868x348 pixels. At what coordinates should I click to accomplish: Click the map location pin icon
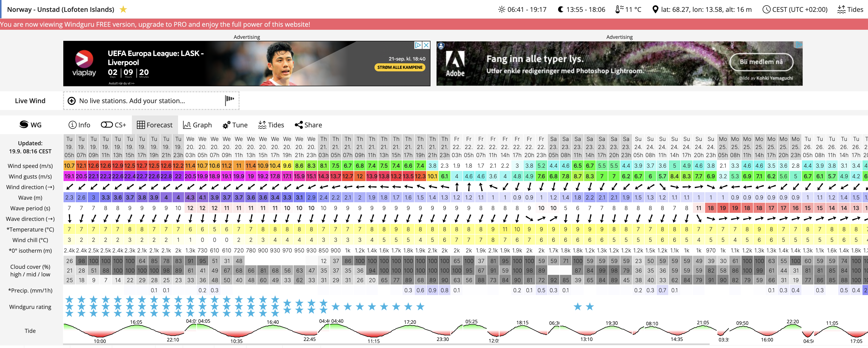pyautogui.click(x=655, y=9)
